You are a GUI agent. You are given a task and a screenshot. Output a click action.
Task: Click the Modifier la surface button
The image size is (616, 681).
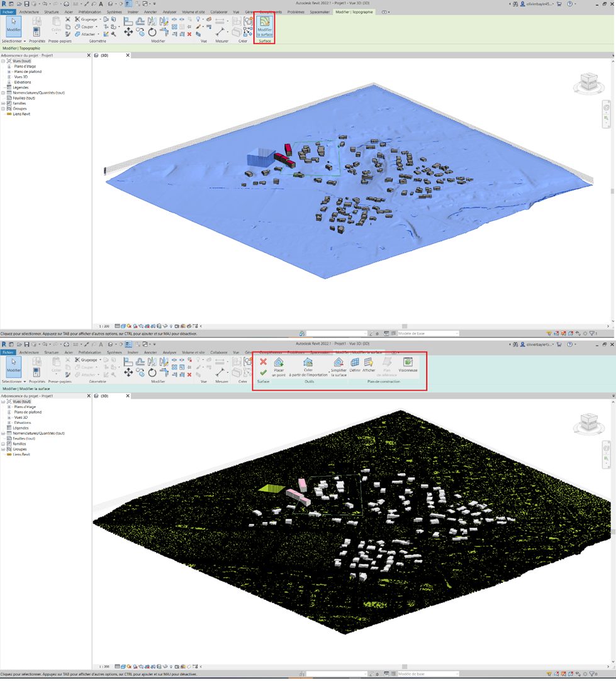(x=264, y=27)
